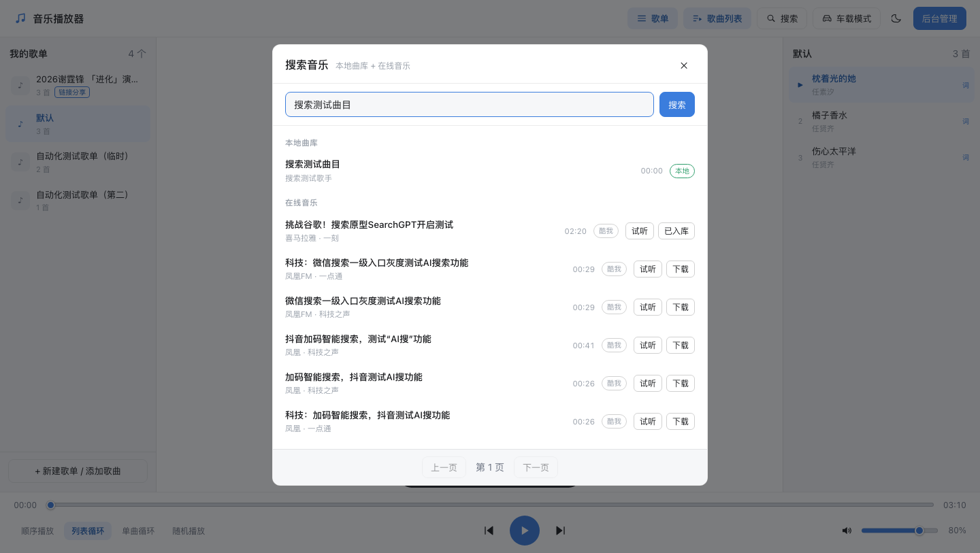980x553 pixels.
Task: Open 自动化测试歌单（第二） playlist
Action: click(78, 200)
